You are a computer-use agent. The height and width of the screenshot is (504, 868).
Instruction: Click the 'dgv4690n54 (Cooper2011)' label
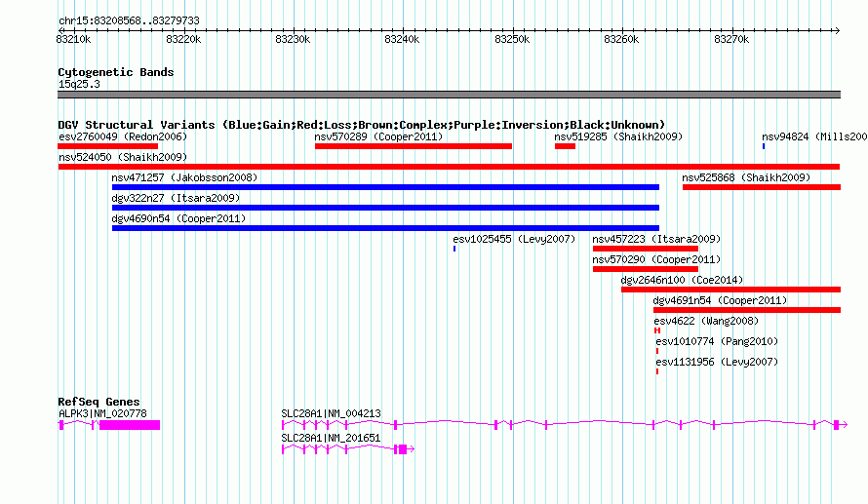[x=178, y=218]
